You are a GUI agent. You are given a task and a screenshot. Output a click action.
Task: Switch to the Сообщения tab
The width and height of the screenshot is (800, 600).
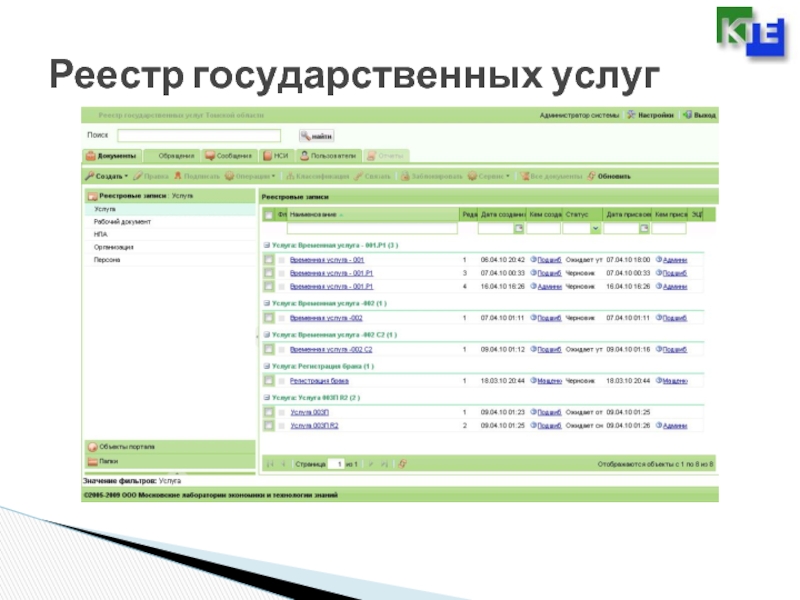pos(229,156)
